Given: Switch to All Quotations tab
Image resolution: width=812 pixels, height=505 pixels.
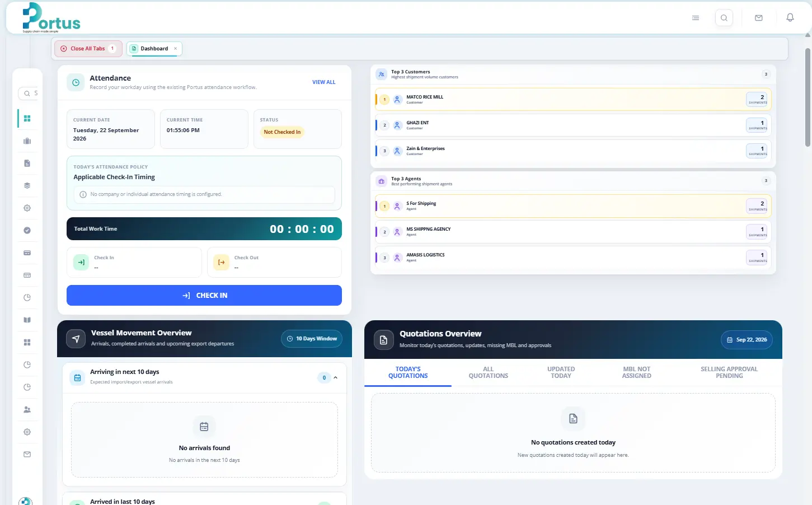Looking at the screenshot, I should pos(489,372).
